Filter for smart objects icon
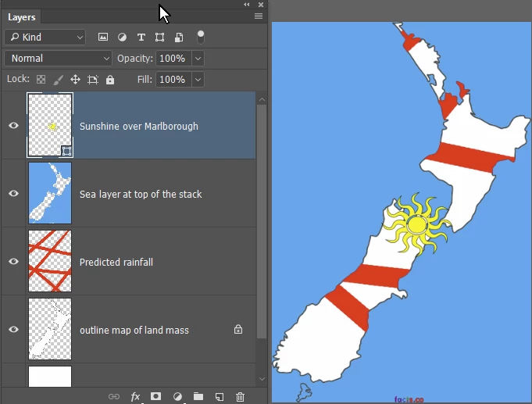532x404 pixels. coord(179,37)
